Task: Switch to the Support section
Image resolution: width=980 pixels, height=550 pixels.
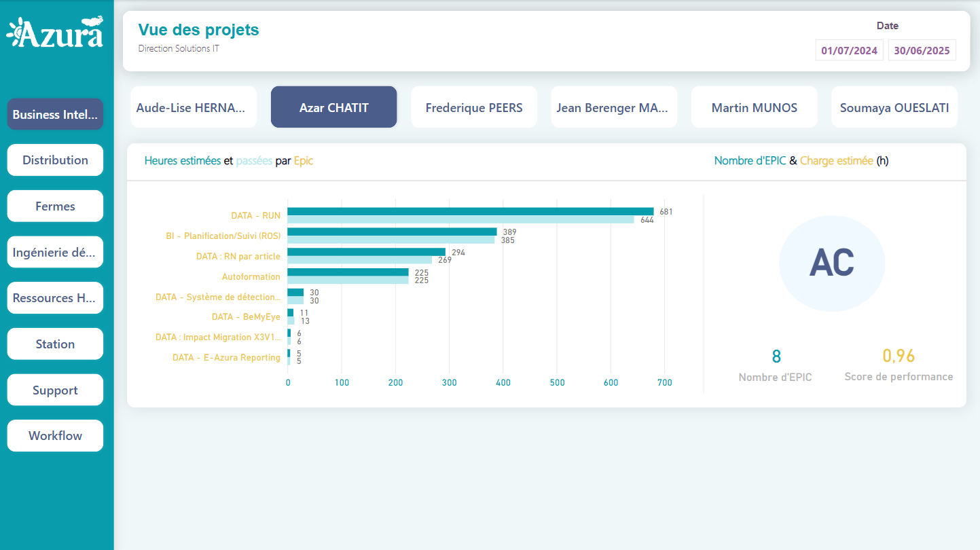Action: 55,390
